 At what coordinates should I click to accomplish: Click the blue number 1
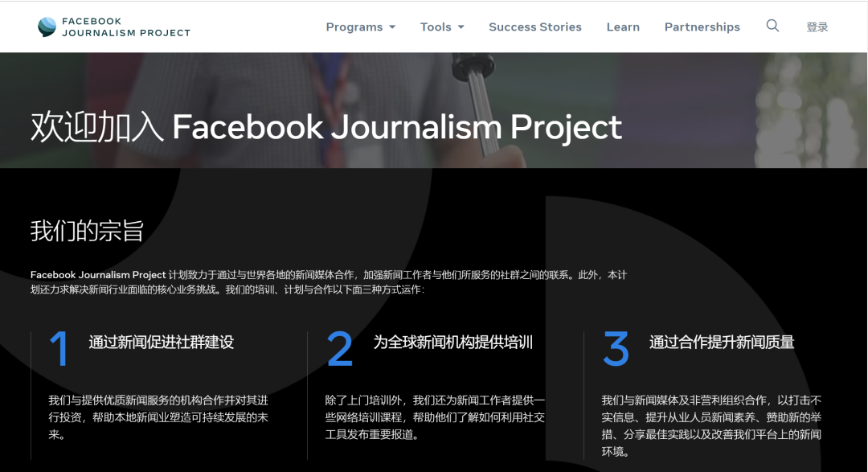[x=59, y=348]
